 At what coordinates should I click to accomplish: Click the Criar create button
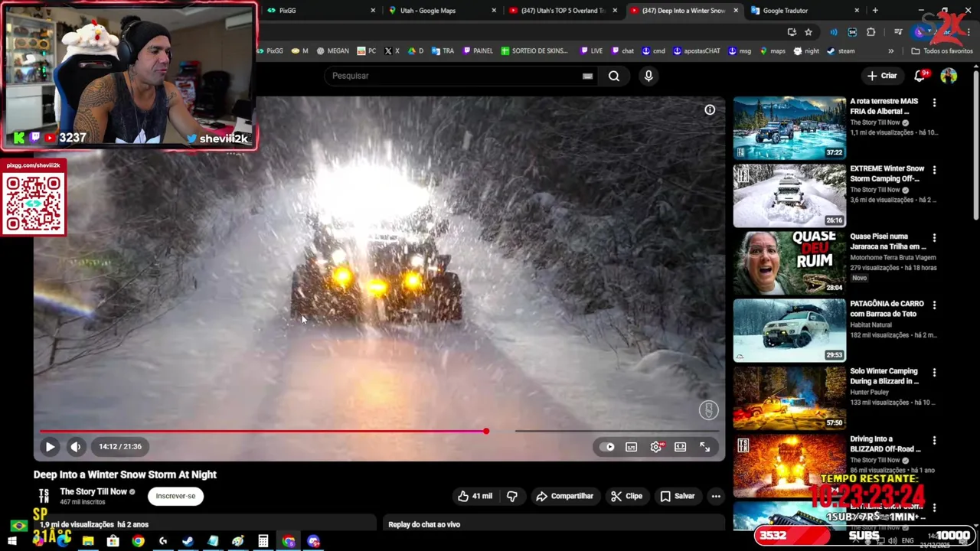click(x=882, y=76)
